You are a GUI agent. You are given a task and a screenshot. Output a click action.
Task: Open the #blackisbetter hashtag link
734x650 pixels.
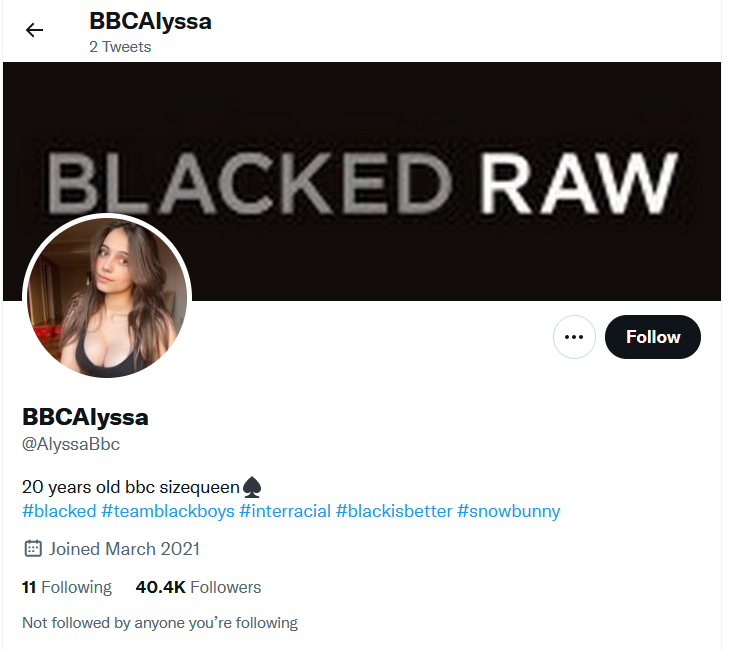394,511
